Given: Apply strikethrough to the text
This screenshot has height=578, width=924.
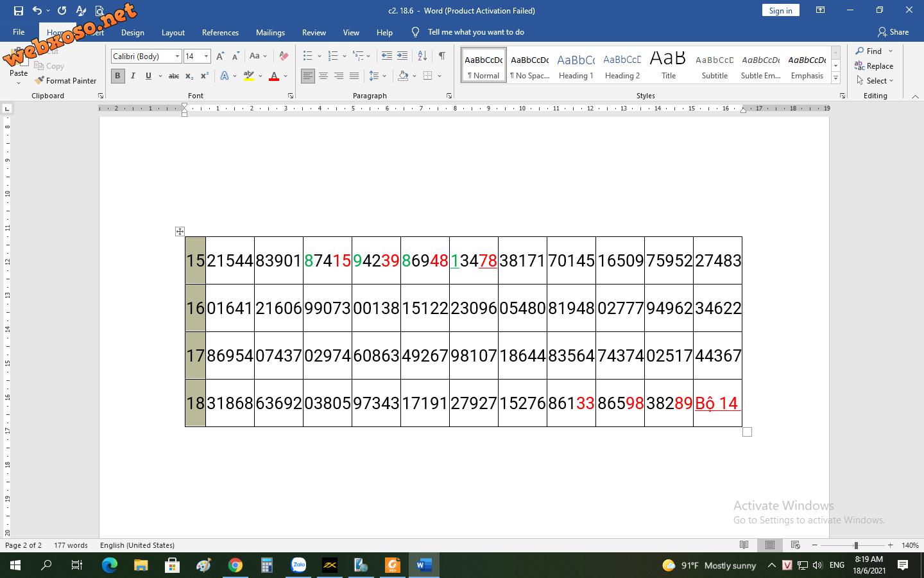Looking at the screenshot, I should pyautogui.click(x=173, y=76).
